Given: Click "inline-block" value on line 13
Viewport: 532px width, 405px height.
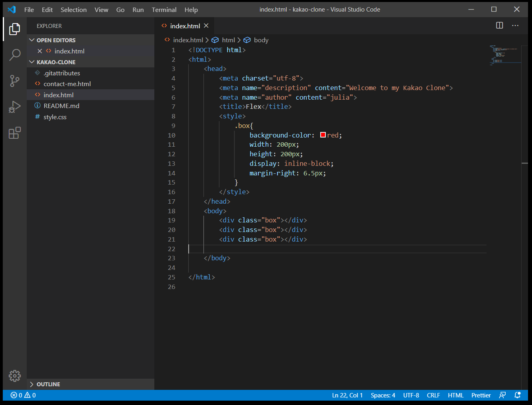Looking at the screenshot, I should coord(307,163).
